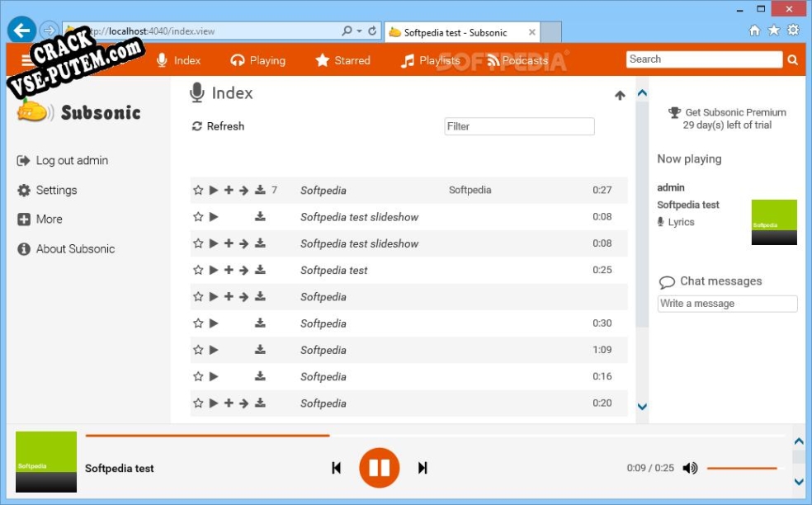Download the Softpedia 0:27 track

[x=260, y=190]
